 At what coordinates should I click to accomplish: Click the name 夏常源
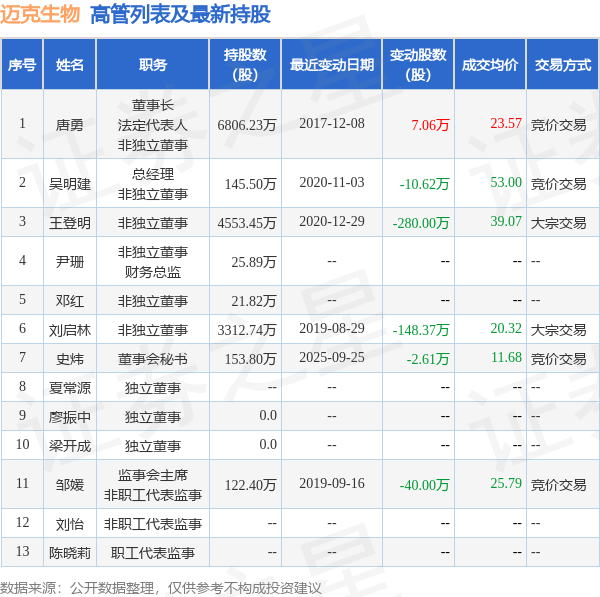coord(70,388)
